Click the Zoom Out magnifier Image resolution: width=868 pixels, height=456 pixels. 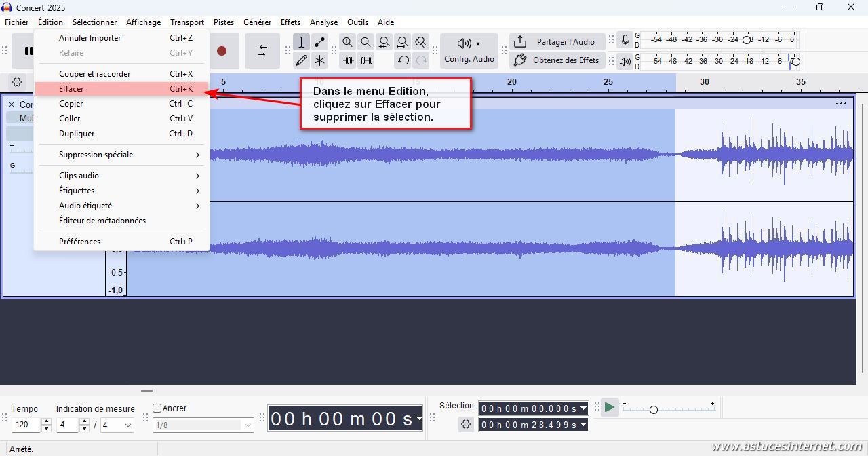click(366, 42)
